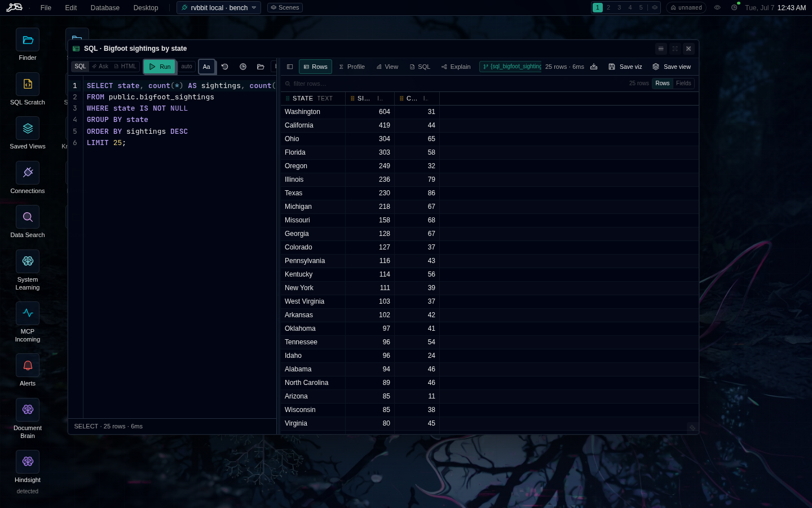This screenshot has height=508, width=812.
Task: Click the query history clock icon
Action: pos(243,67)
